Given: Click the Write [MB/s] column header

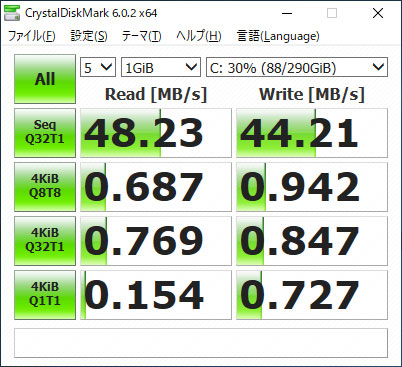Looking at the screenshot, I should pyautogui.click(x=312, y=94).
